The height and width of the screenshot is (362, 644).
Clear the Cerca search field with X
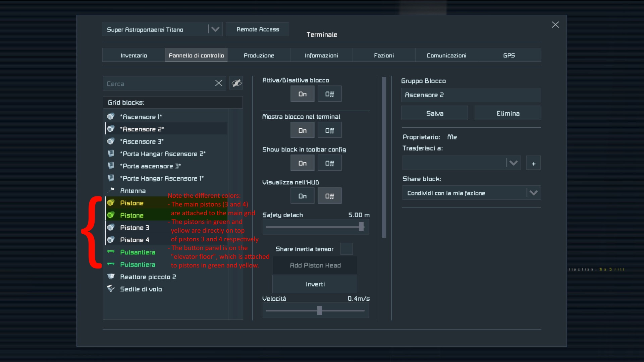click(218, 83)
